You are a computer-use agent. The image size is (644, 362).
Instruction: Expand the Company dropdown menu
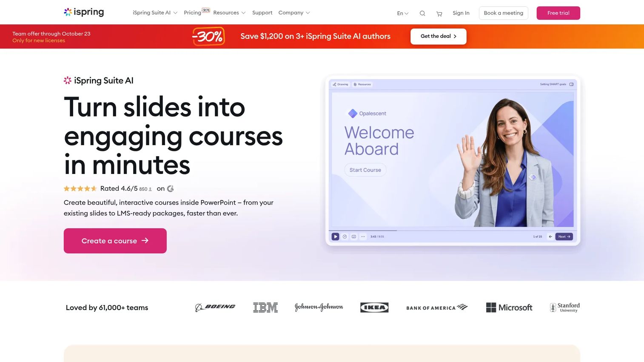pyautogui.click(x=294, y=13)
